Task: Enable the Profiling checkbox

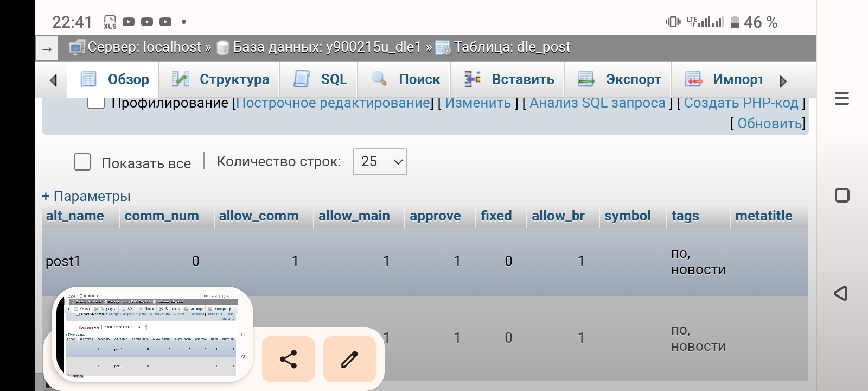Action: tap(96, 103)
